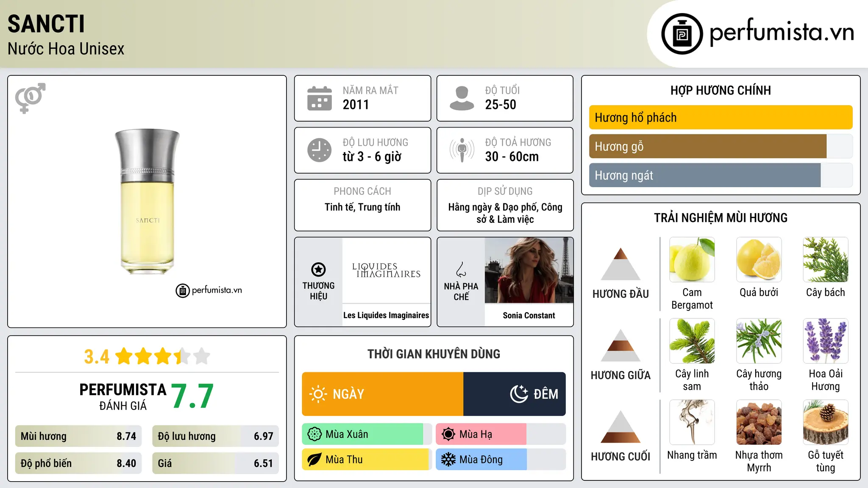Screen dimensions: 868x488
Task: Select the brown Hương gỗ accord bar
Action: (708, 146)
